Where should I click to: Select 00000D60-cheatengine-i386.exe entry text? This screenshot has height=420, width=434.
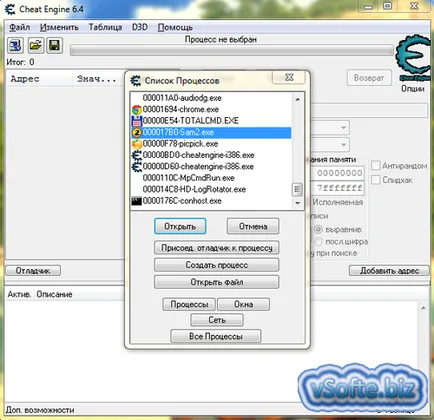pos(198,167)
